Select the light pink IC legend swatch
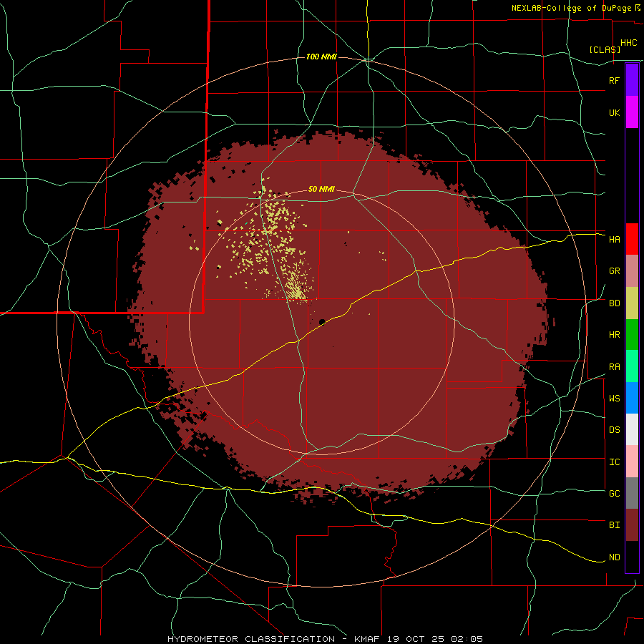This screenshot has width=644, height=644. [x=632, y=462]
